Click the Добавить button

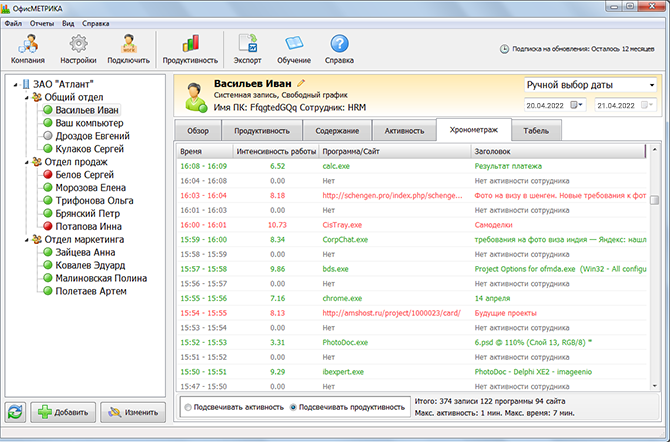coord(62,411)
